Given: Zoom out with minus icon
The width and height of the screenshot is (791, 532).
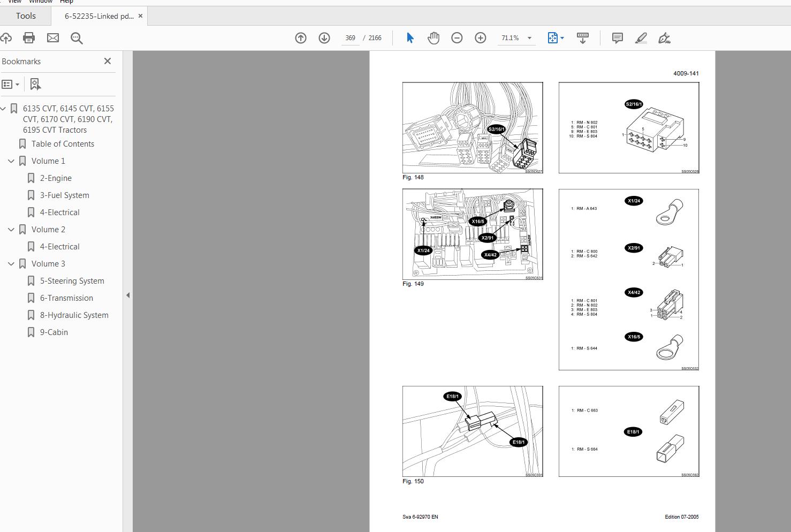Looking at the screenshot, I should (457, 38).
